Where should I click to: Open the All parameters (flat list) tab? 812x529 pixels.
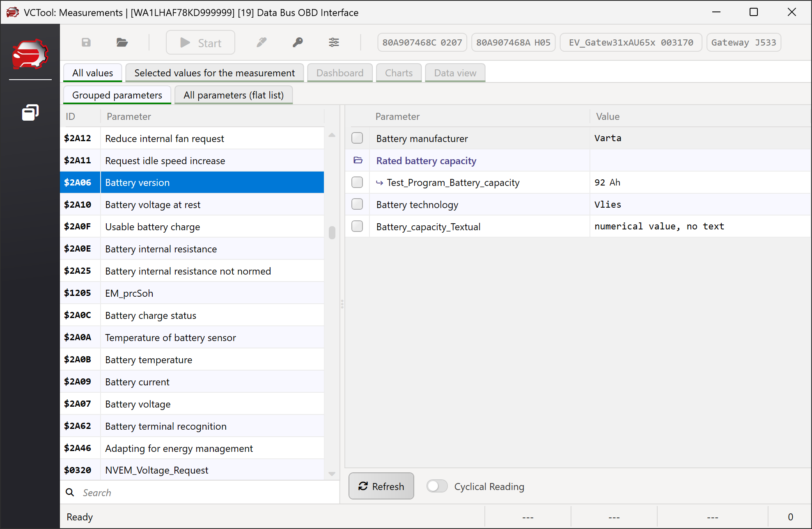click(x=233, y=95)
